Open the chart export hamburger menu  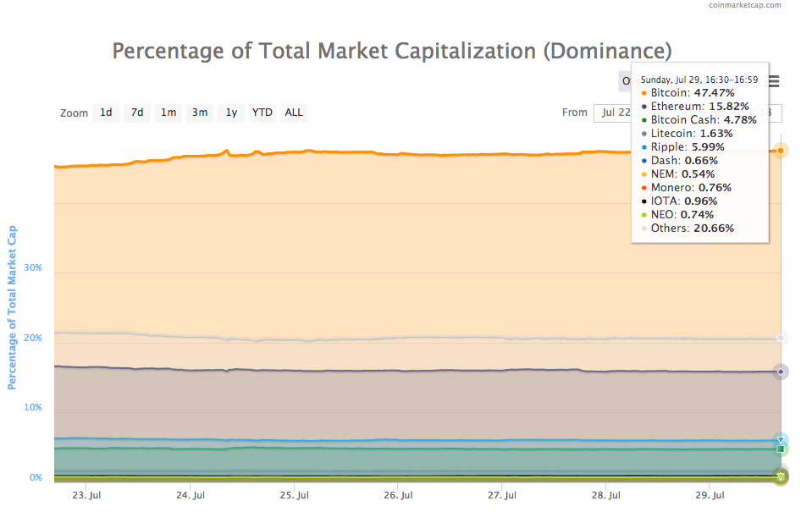772,80
